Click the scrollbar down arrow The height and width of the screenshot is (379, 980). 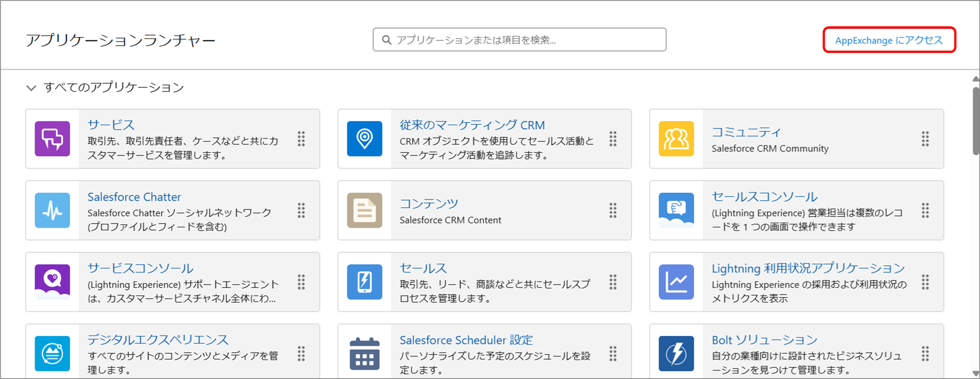coord(976,373)
